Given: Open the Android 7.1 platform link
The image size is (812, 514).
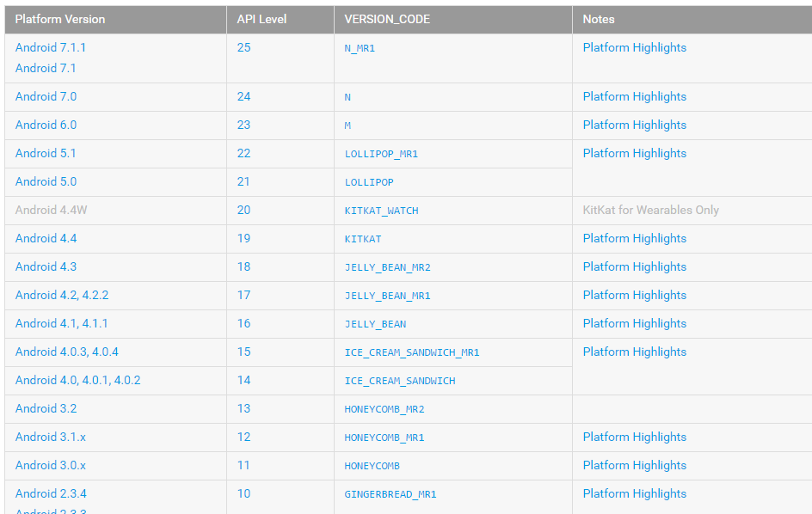Looking at the screenshot, I should tap(46, 68).
